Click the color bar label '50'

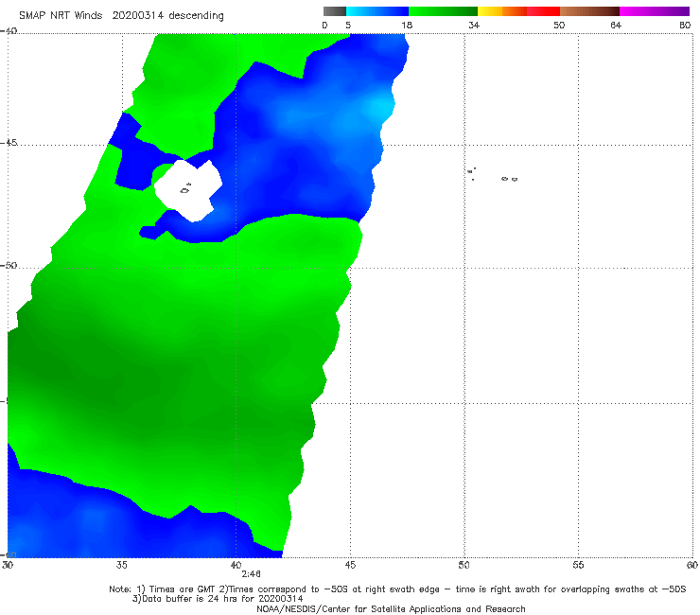click(559, 26)
